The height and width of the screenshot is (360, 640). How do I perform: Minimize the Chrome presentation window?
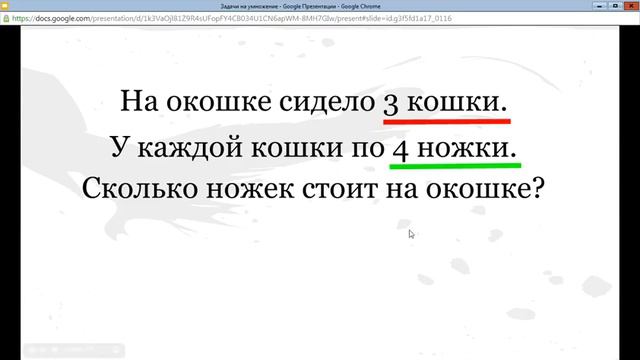600,6
